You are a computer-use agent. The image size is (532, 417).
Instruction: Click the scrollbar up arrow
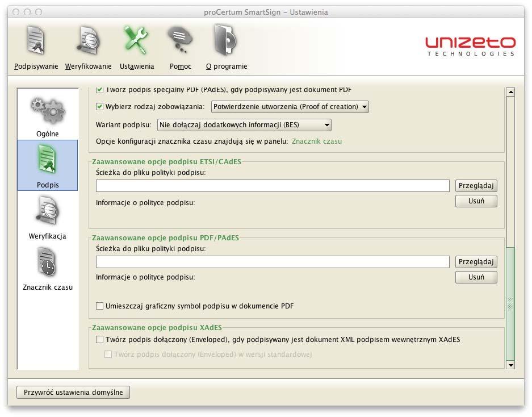point(510,91)
